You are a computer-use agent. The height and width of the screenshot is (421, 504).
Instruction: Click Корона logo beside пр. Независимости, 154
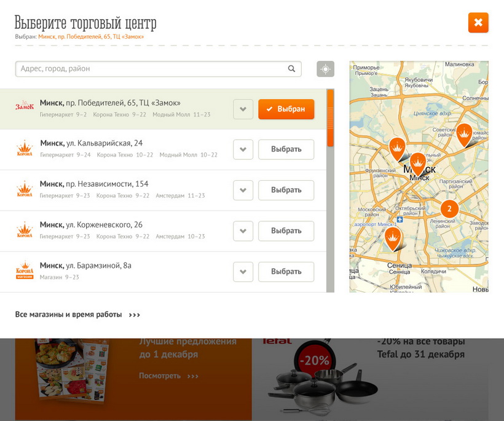pyautogui.click(x=25, y=189)
